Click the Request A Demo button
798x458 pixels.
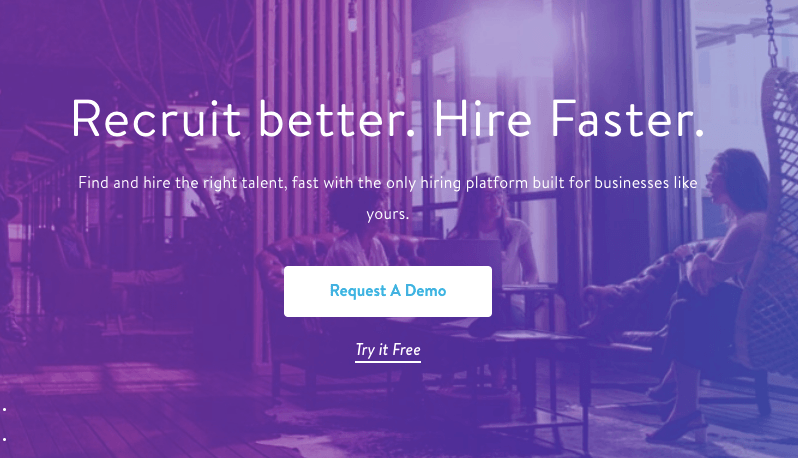(388, 291)
